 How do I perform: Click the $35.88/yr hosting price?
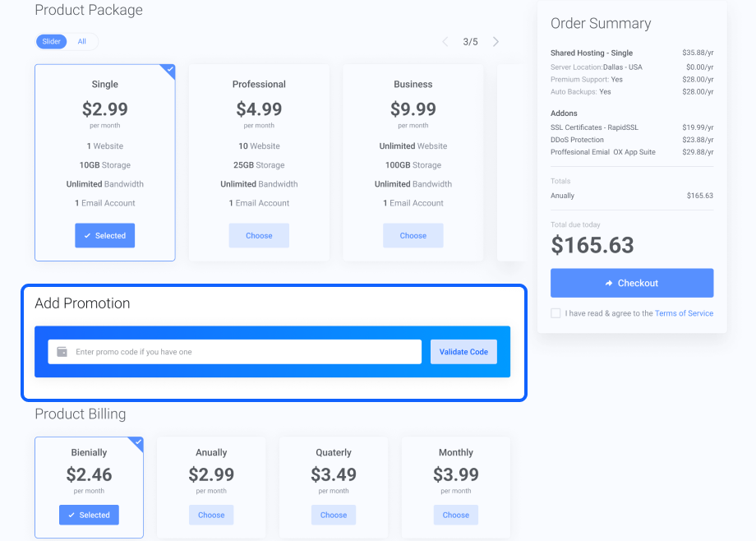(x=698, y=53)
